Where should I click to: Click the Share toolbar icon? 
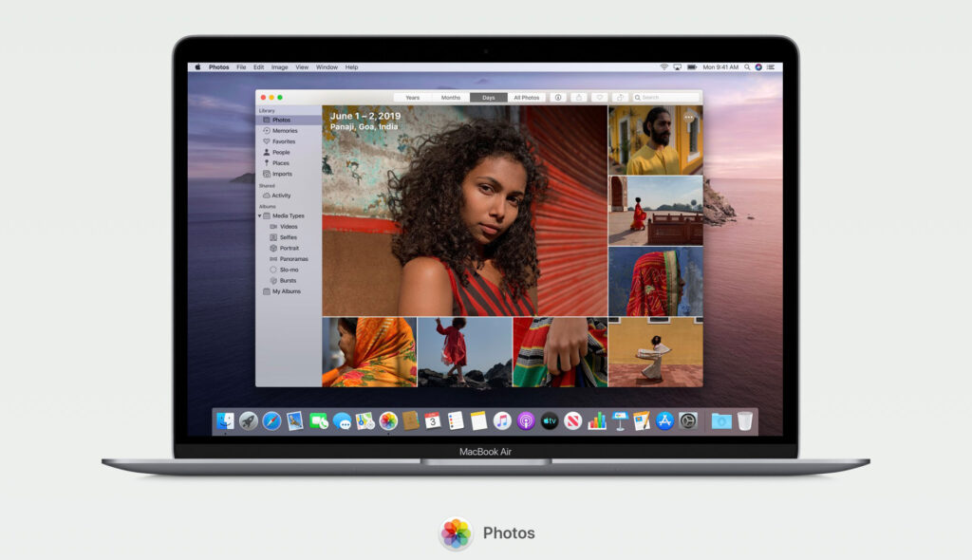pyautogui.click(x=578, y=98)
